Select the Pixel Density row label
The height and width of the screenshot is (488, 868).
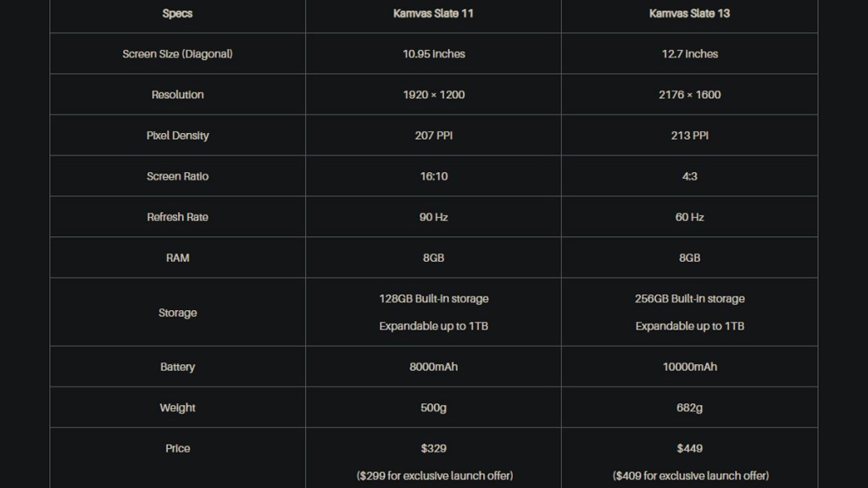tap(177, 136)
